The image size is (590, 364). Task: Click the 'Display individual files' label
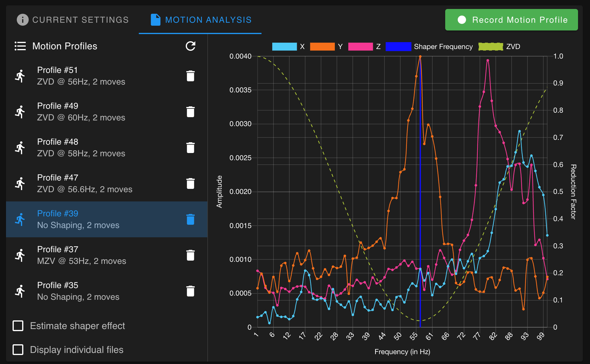77,350
